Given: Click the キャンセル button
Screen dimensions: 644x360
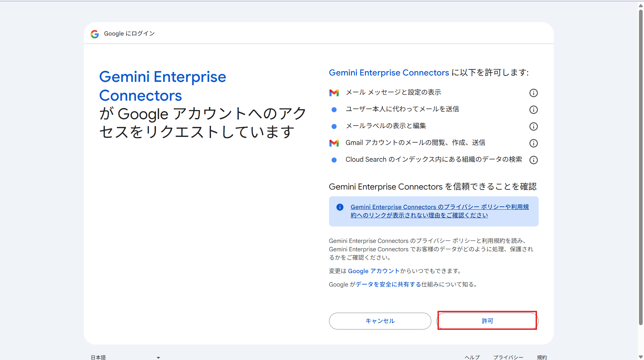Looking at the screenshot, I should pos(380,321).
